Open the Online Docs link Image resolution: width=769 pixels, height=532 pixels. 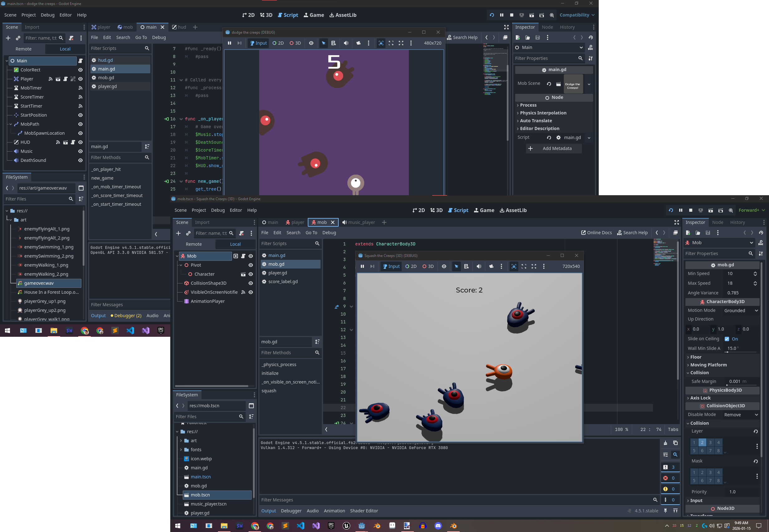click(x=596, y=233)
